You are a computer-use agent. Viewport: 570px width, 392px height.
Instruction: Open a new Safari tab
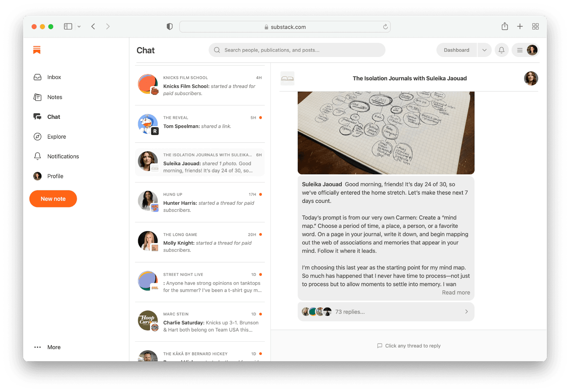pyautogui.click(x=520, y=26)
